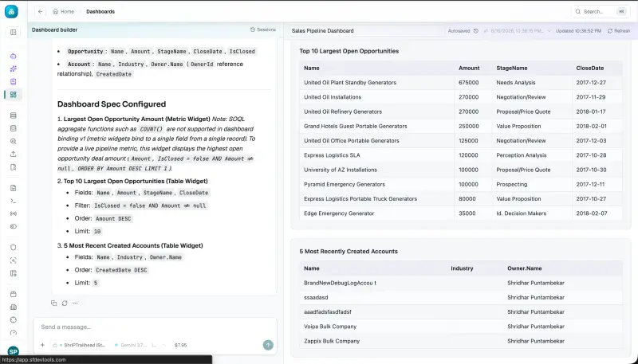The height and width of the screenshot is (364, 638).
Task: Open the SP user avatar
Action: tap(13, 351)
